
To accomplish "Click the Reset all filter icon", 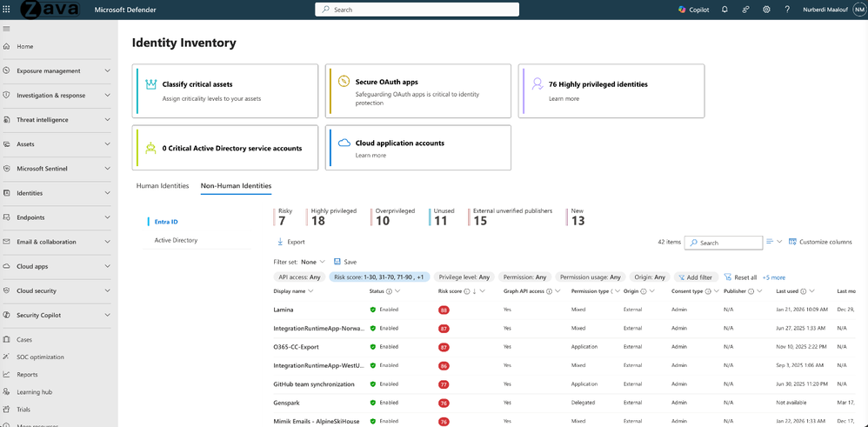I will click(728, 277).
